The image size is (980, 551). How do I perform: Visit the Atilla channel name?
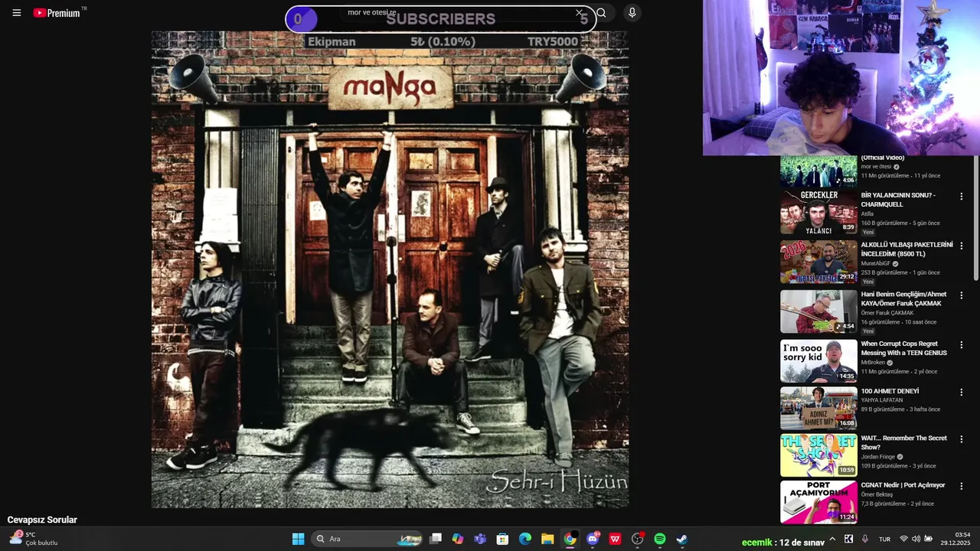coord(867,214)
